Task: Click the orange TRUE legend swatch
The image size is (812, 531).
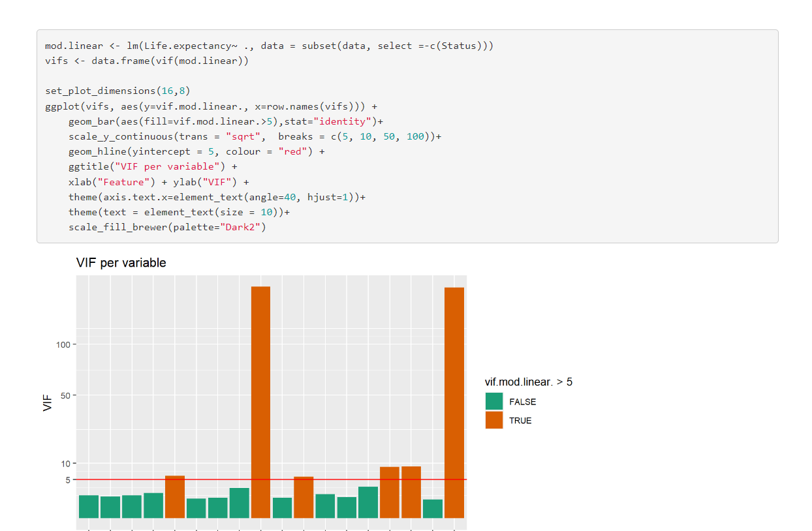Action: pos(494,420)
